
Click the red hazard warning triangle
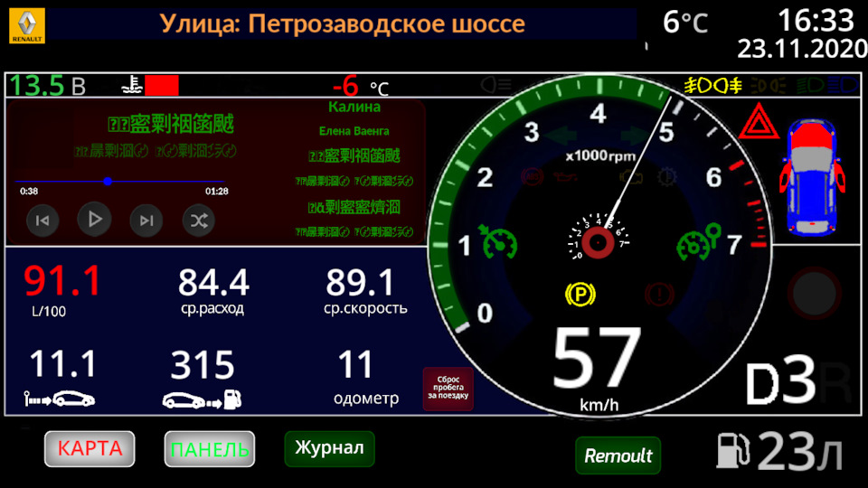(759, 122)
